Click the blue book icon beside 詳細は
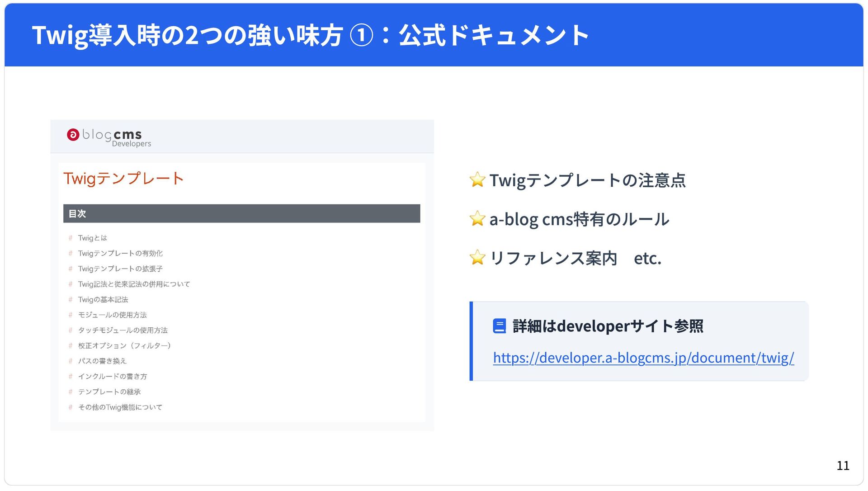 pos(499,326)
